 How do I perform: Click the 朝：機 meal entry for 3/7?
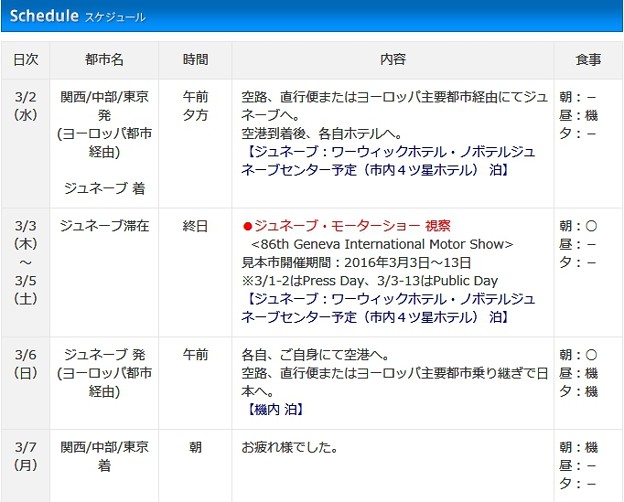578,447
